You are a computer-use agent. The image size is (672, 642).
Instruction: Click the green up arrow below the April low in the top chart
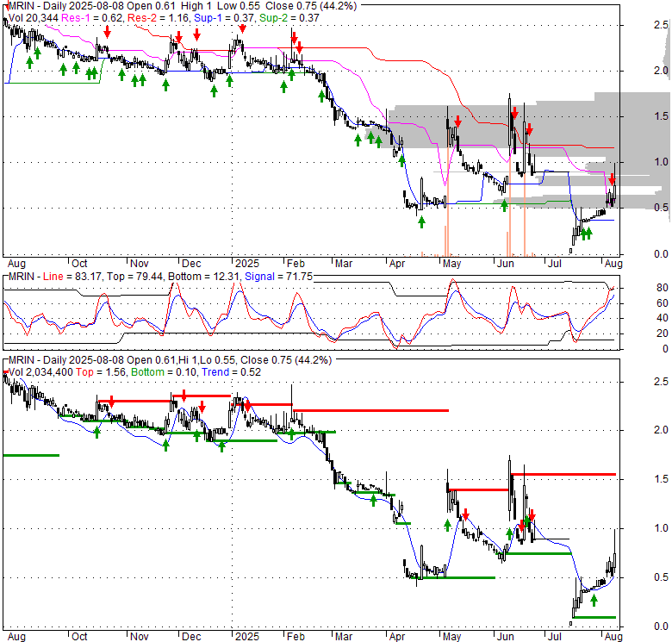422,222
